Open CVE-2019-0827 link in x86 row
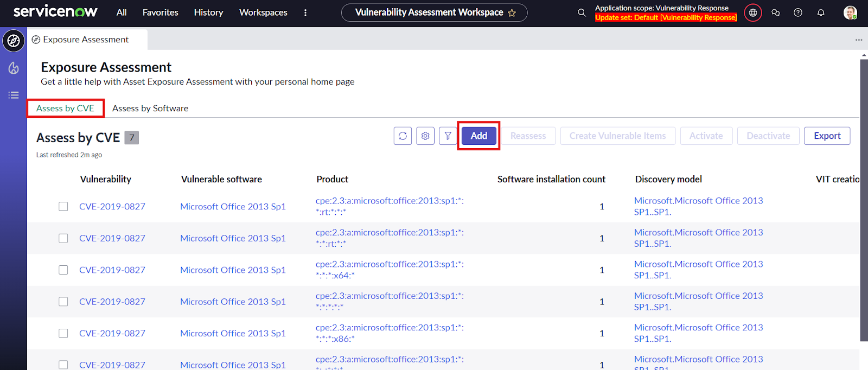The image size is (868, 370). tap(112, 333)
